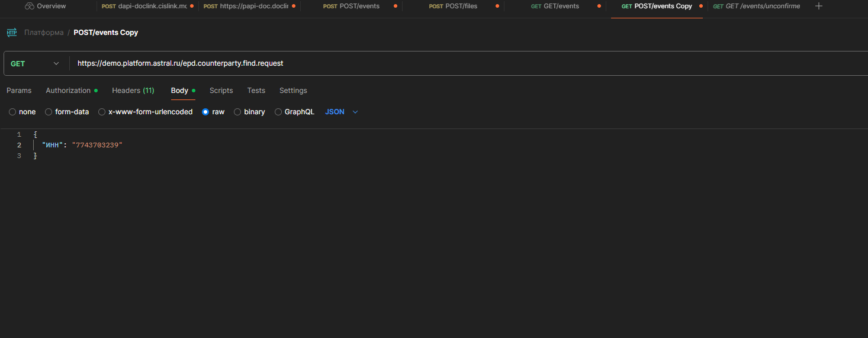Open the GET/events request tab

[555, 7]
